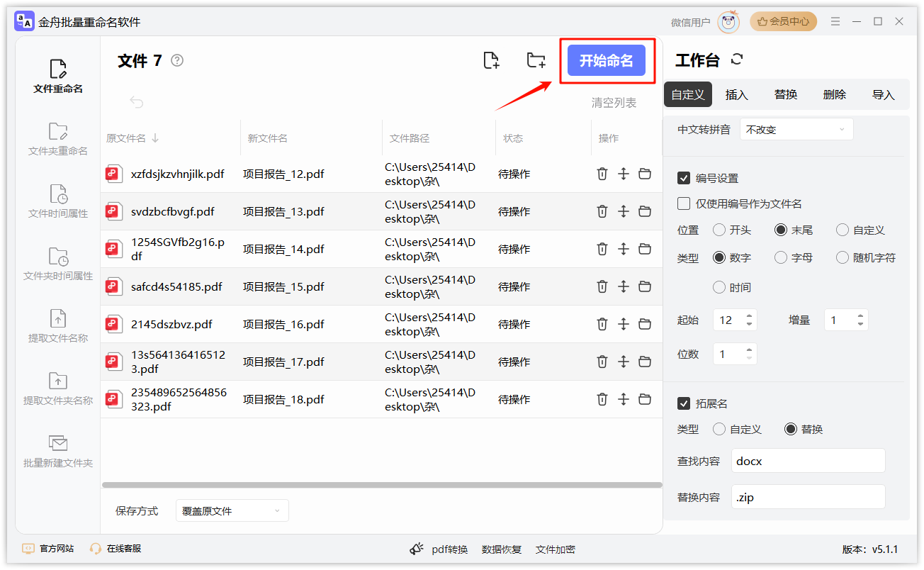This screenshot has width=924, height=570.
Task: Click the undo arrow icon
Action: [137, 103]
